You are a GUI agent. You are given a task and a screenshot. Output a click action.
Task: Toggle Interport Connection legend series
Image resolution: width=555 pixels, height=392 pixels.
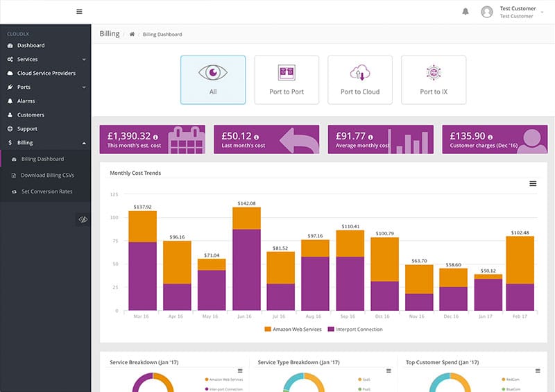(x=355, y=330)
